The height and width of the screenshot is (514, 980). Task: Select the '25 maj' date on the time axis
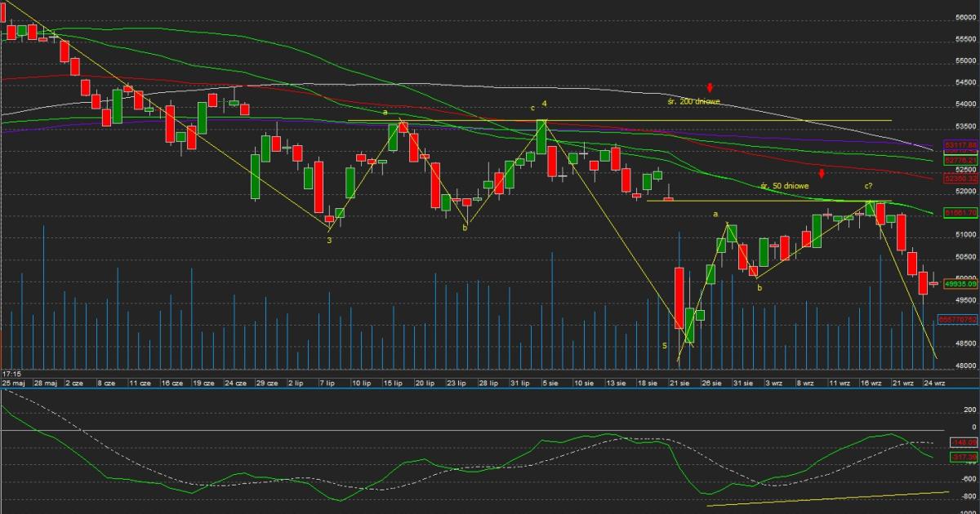point(12,383)
